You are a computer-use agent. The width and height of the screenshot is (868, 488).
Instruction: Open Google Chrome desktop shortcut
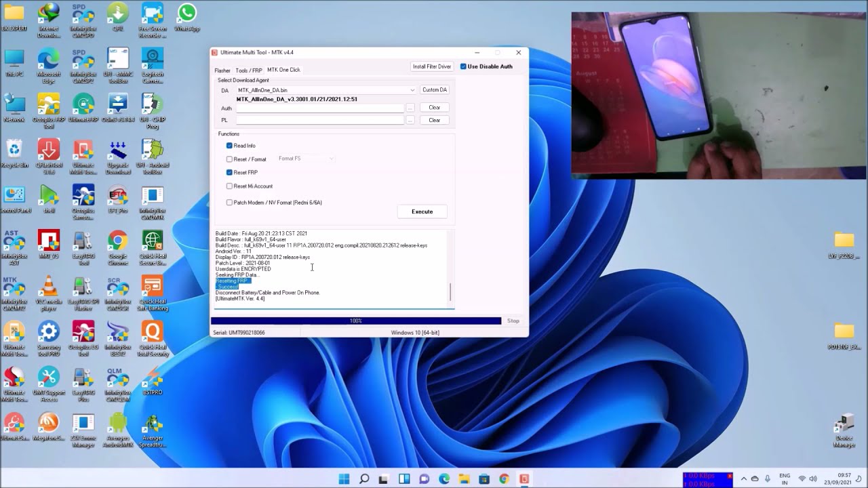[117, 247]
